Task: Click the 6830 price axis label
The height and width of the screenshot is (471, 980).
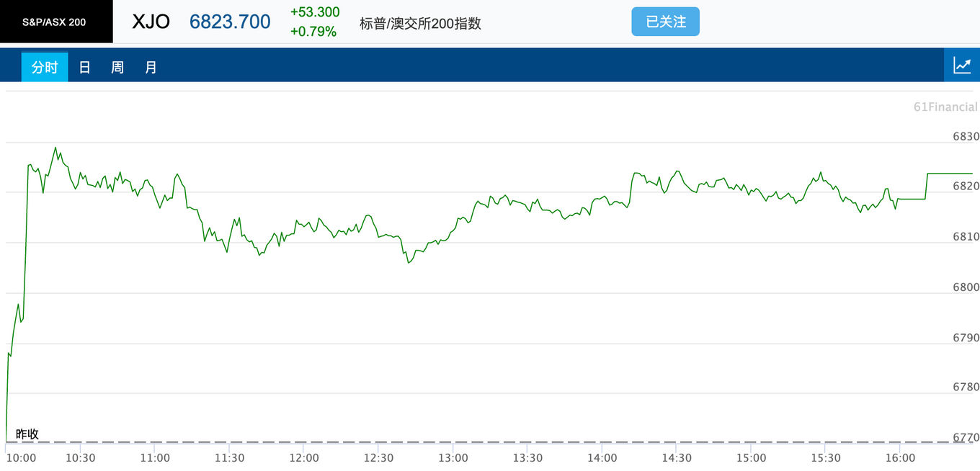Action: pos(966,137)
